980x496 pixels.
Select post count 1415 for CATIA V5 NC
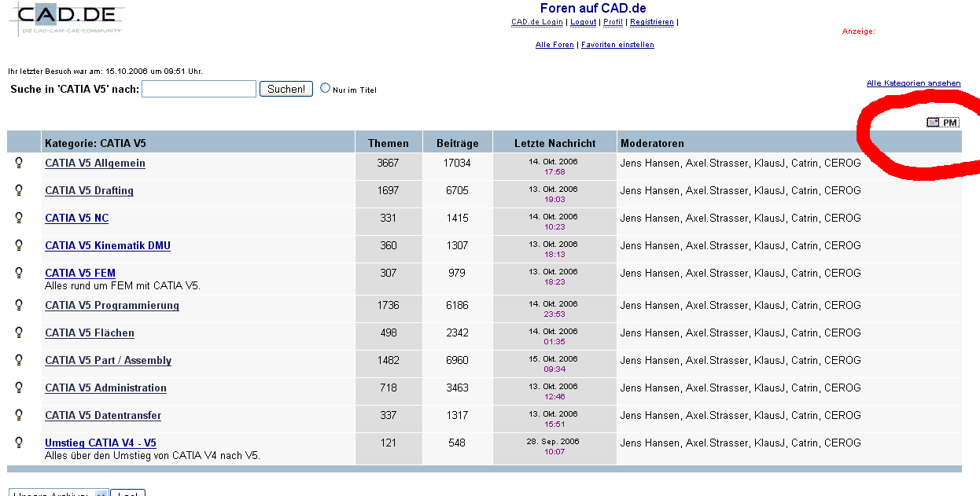pos(457,218)
